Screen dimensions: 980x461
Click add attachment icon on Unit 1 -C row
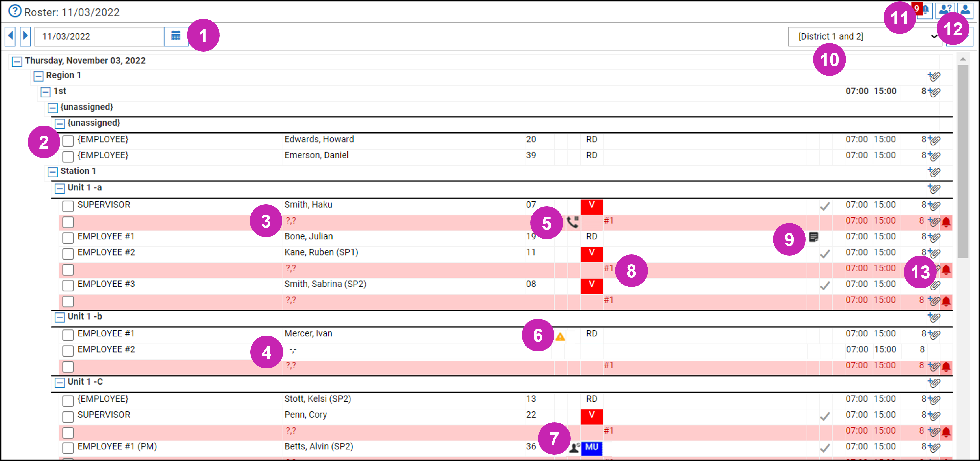pyautogui.click(x=934, y=382)
